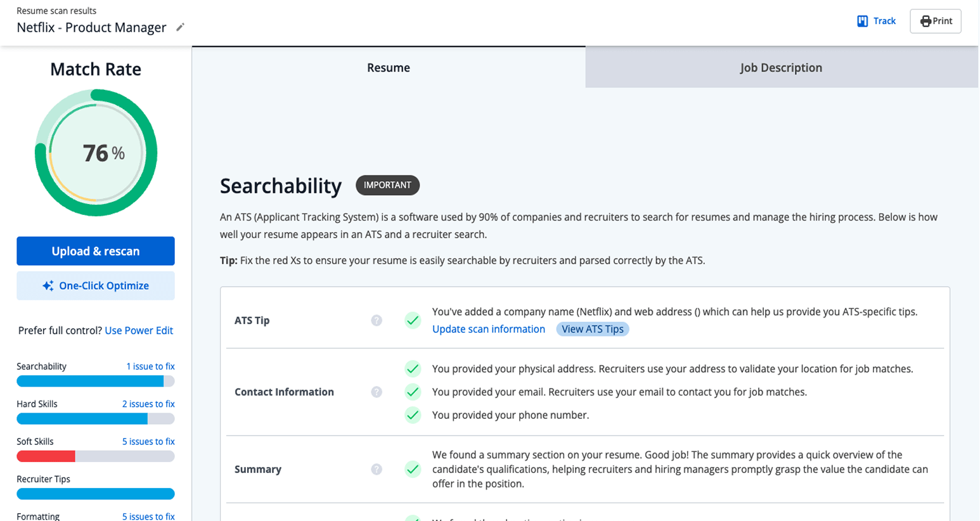Open Soft Skills 5 issues to fix
The width and height of the screenshot is (980, 521).
click(x=148, y=441)
